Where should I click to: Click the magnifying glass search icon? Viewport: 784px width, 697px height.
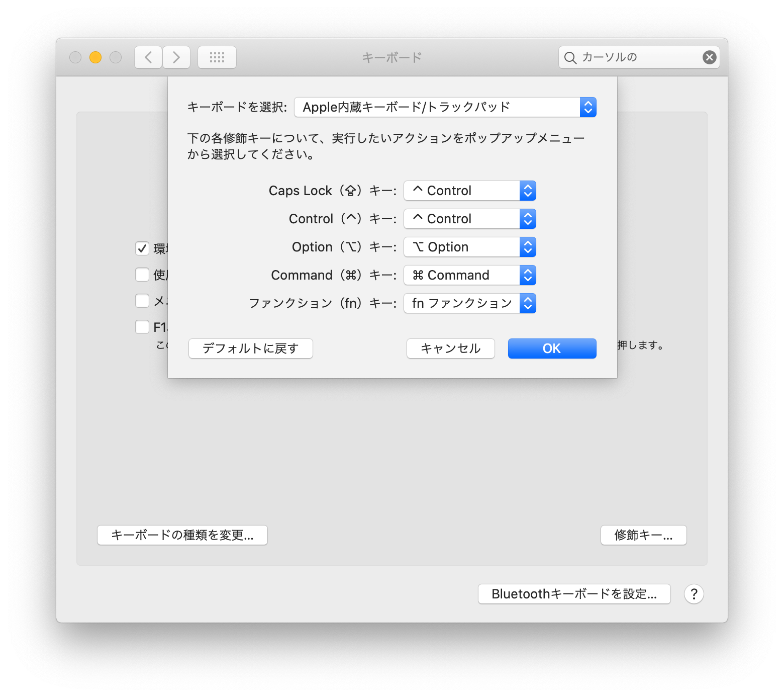570,58
